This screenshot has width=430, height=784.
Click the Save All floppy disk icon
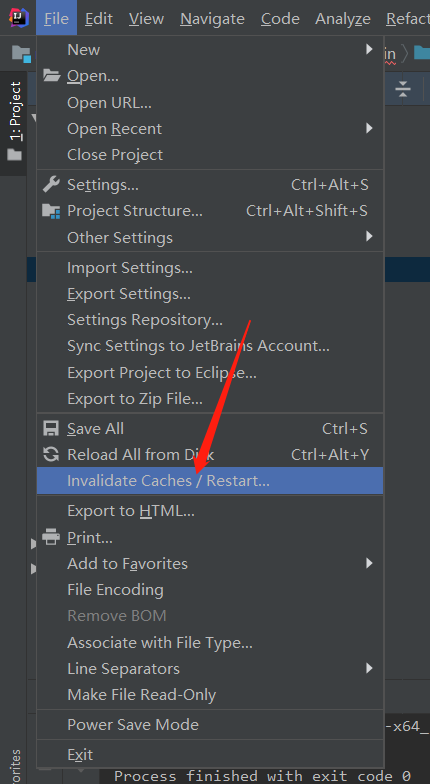(x=51, y=428)
